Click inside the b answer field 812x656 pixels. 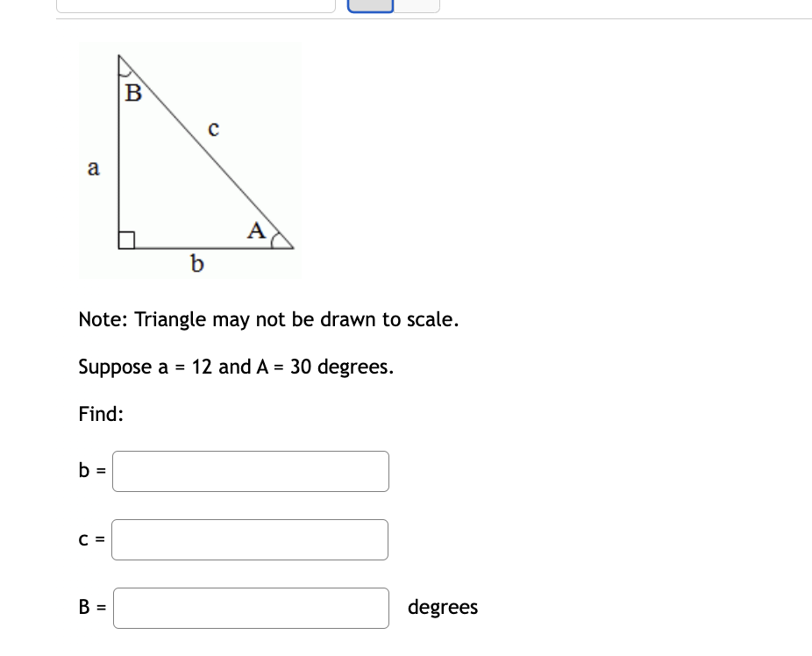click(x=250, y=471)
